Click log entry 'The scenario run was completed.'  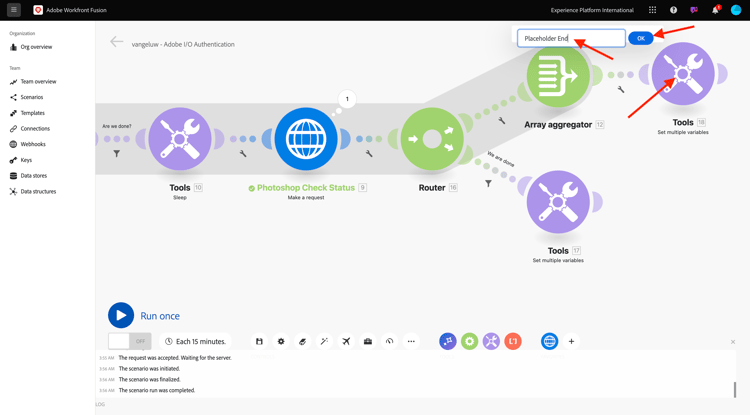pyautogui.click(x=157, y=390)
